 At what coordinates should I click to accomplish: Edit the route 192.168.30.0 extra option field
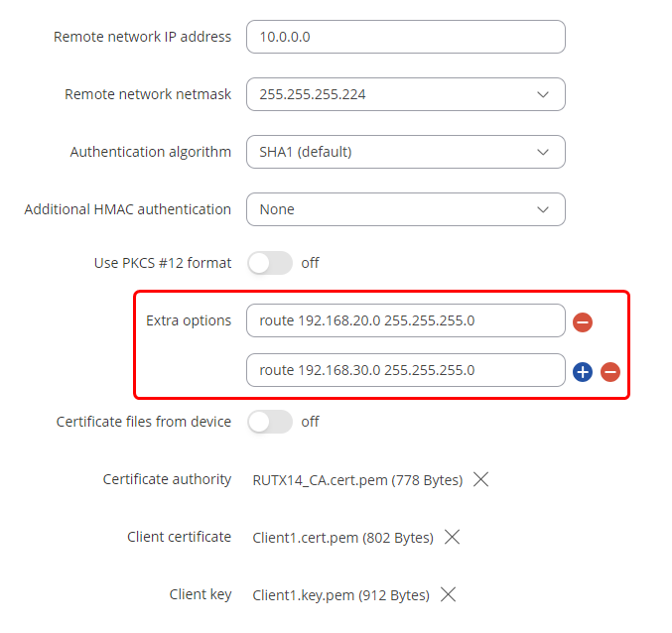point(405,370)
